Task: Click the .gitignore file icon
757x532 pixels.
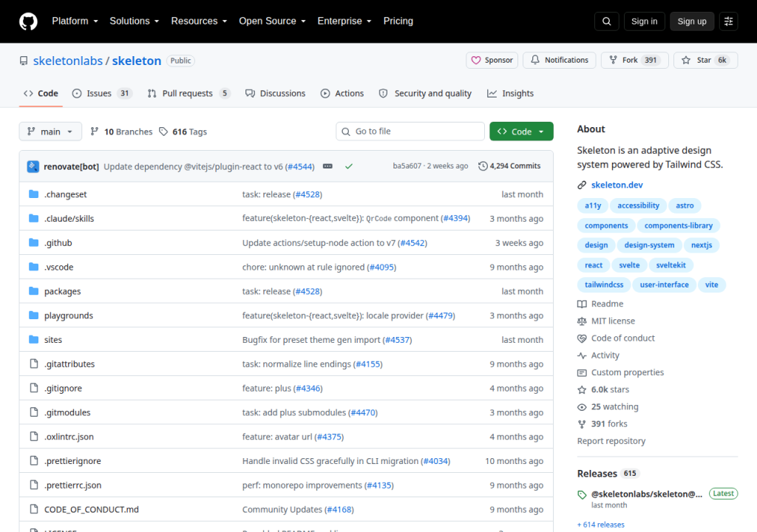Action: click(34, 388)
